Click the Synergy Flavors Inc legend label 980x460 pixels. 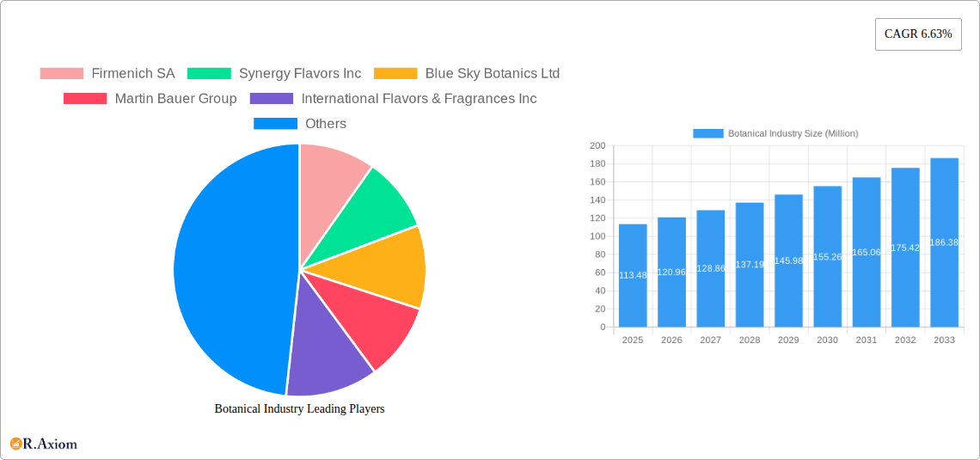point(300,74)
